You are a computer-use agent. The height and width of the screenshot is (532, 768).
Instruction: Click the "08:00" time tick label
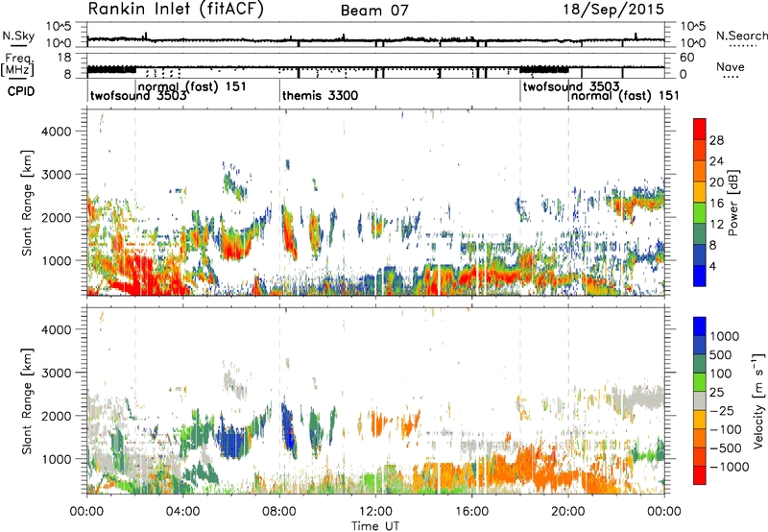[279, 512]
